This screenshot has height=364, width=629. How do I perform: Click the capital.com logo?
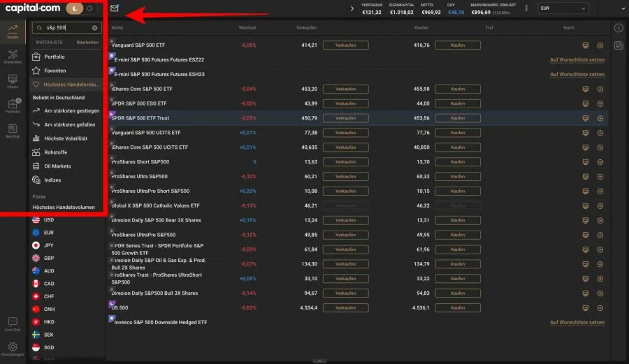(x=32, y=8)
